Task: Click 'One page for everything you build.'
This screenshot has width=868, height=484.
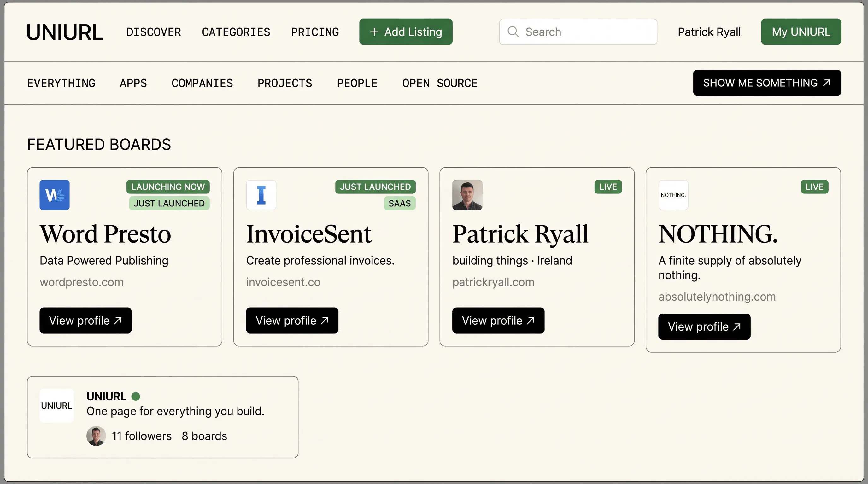Action: click(176, 411)
